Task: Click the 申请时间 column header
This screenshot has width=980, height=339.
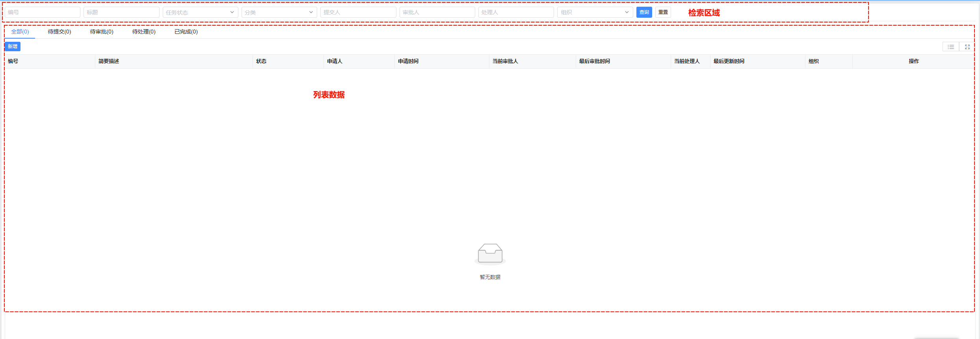Action: click(408, 61)
